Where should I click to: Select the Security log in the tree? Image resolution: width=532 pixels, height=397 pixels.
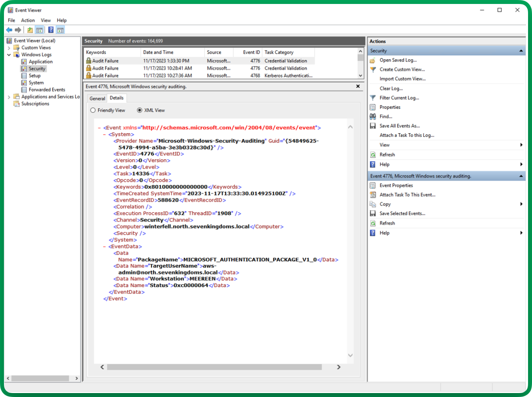(x=37, y=69)
